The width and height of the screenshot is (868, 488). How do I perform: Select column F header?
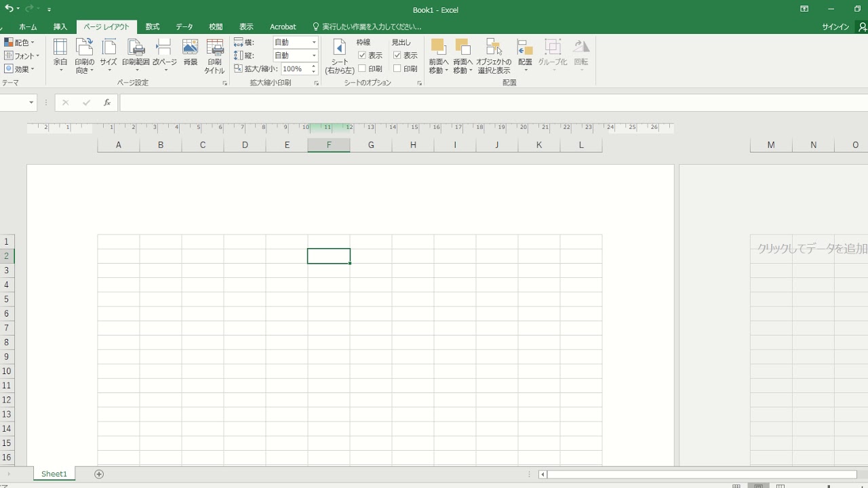pyautogui.click(x=329, y=145)
